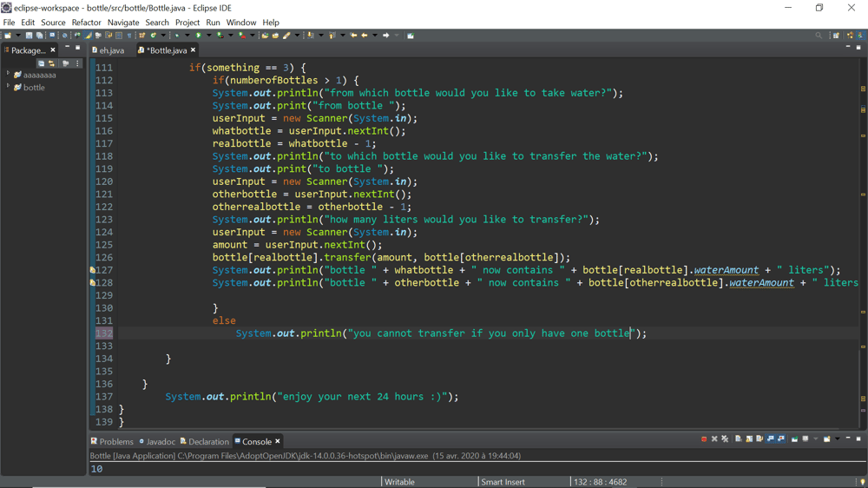Click the Coverage run icon
The width and height of the screenshot is (868, 488).
coord(220,36)
